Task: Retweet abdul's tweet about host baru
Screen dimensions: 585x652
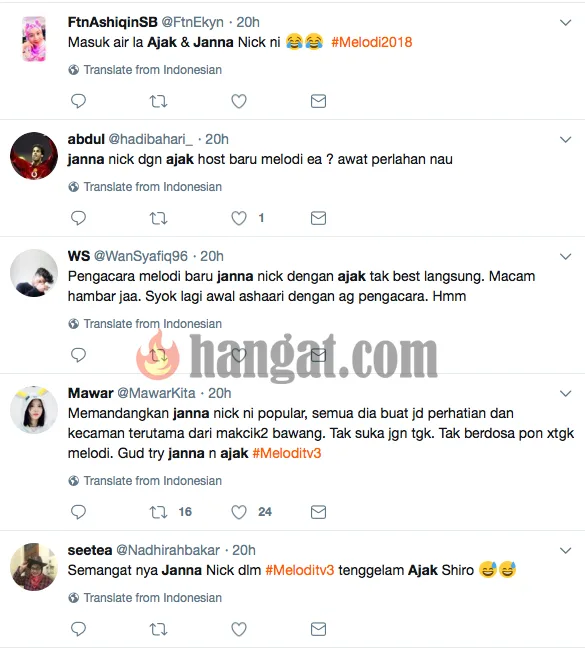Action: (158, 218)
